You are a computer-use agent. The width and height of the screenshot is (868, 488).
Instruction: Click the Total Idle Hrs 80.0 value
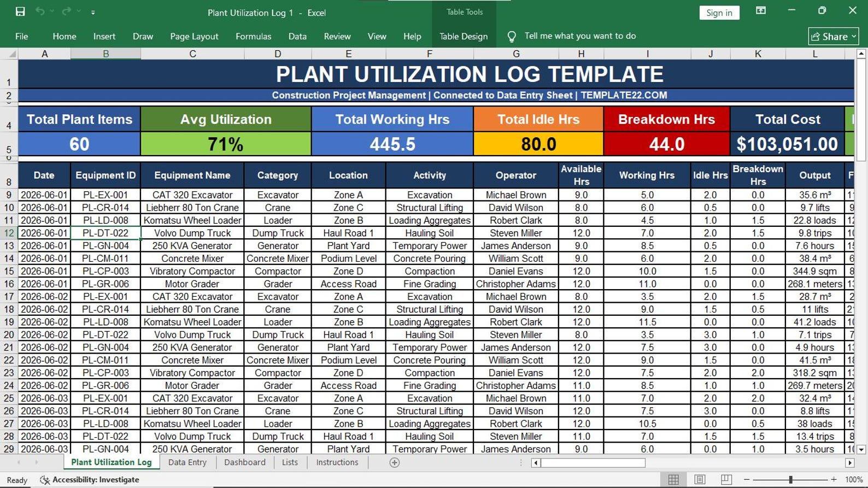[538, 144]
